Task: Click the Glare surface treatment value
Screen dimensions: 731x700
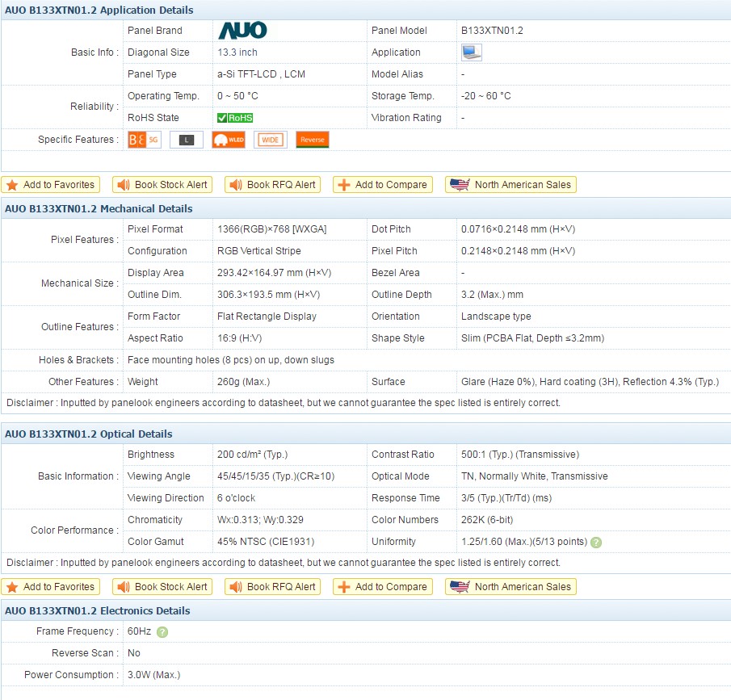Action: point(590,382)
